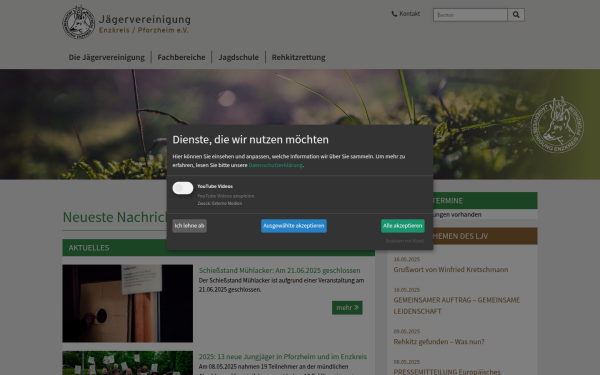Viewport: 600px width, 375px height.
Task: Click the Jungjäger group photo thumbnail
Action: (x=127, y=363)
